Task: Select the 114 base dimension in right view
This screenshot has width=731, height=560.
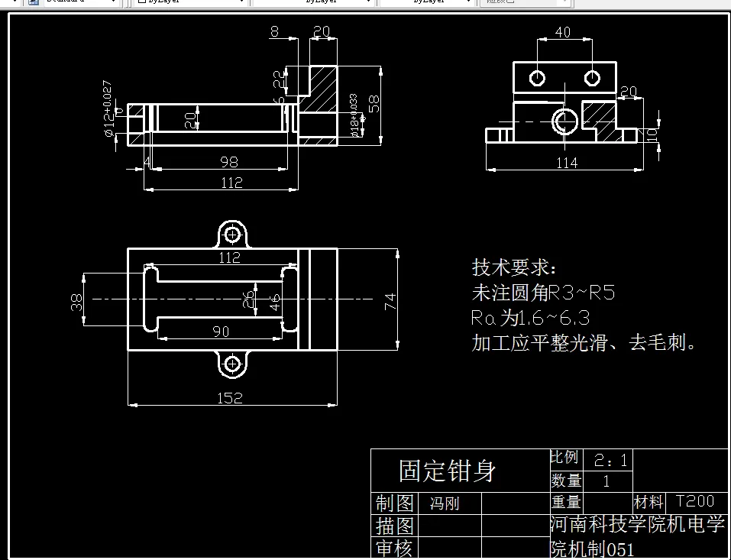Action: click(x=567, y=161)
